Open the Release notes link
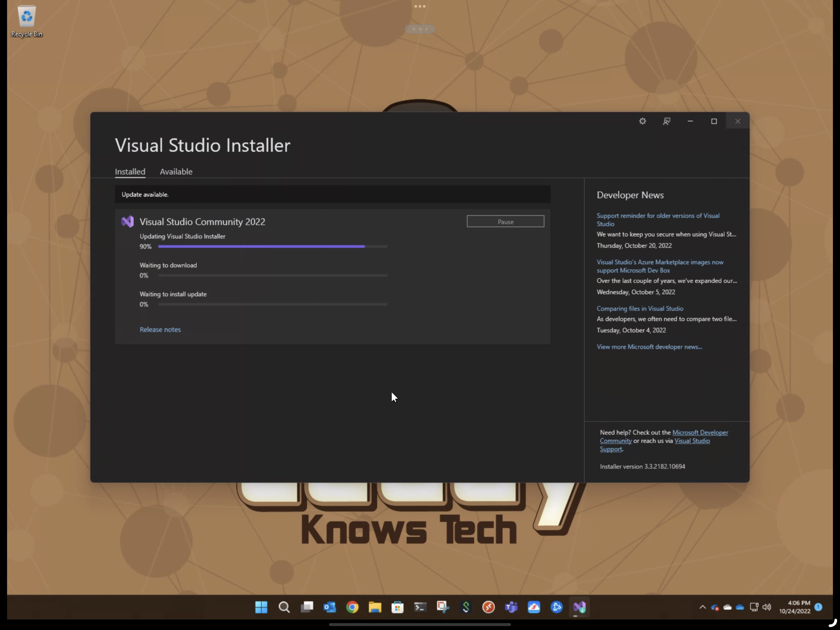Image resolution: width=840 pixels, height=630 pixels. [x=160, y=330]
